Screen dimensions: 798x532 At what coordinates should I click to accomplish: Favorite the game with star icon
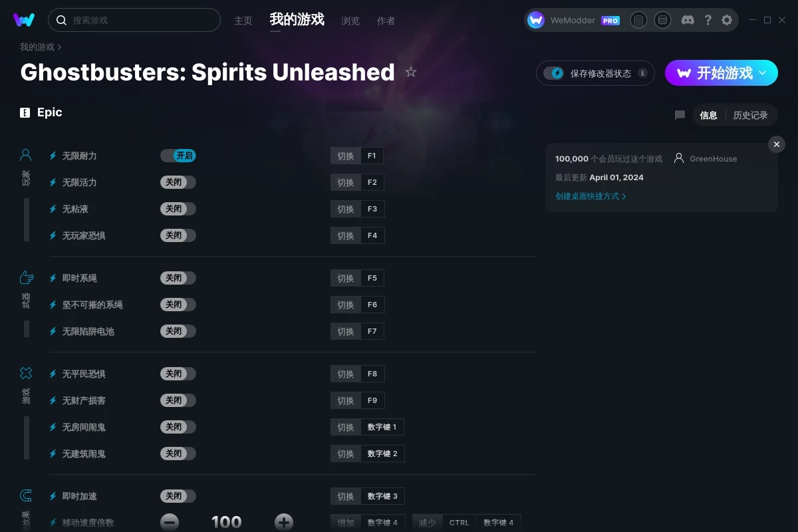411,72
